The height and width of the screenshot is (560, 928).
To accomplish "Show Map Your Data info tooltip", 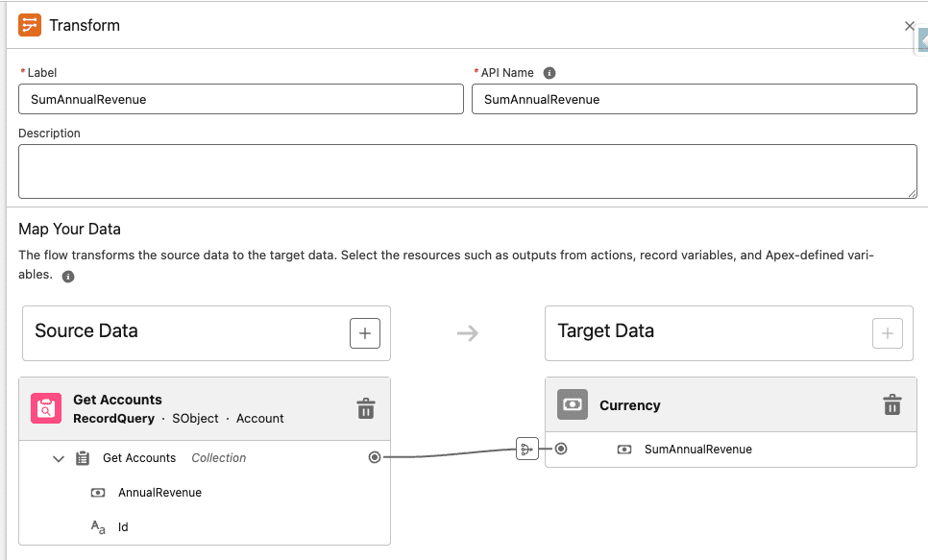I will click(x=68, y=277).
